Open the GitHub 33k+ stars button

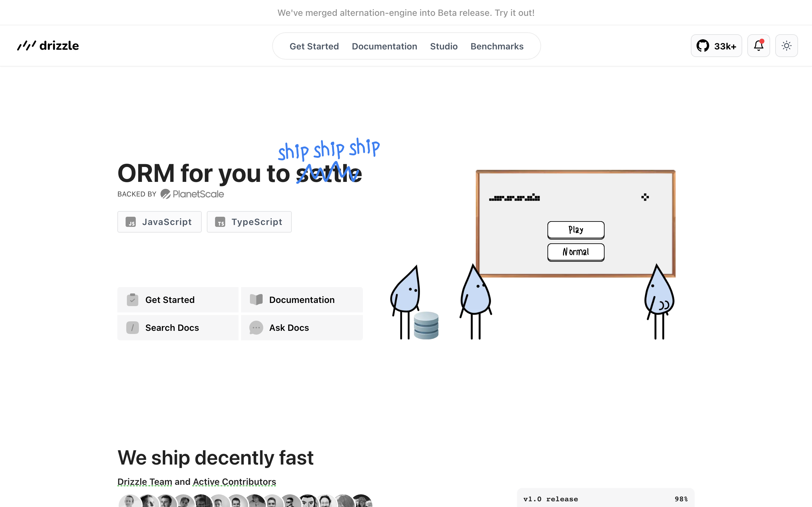716,46
